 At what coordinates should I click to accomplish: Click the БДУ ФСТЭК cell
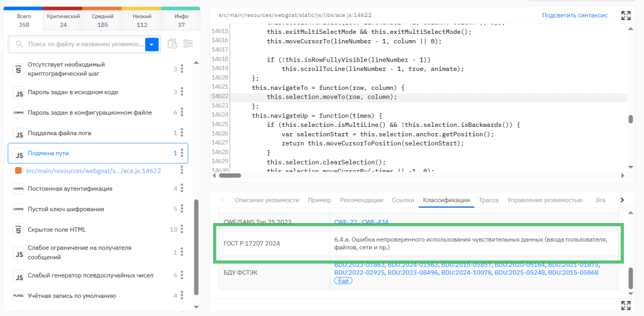(274, 273)
